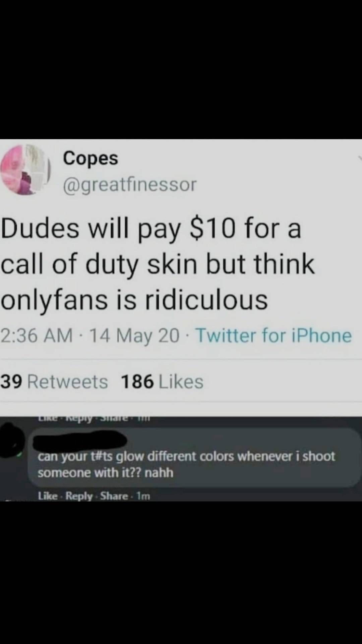Image resolution: width=362 pixels, height=644 pixels.
Task: Open the Twitter for iPhone link
Action: (x=274, y=335)
